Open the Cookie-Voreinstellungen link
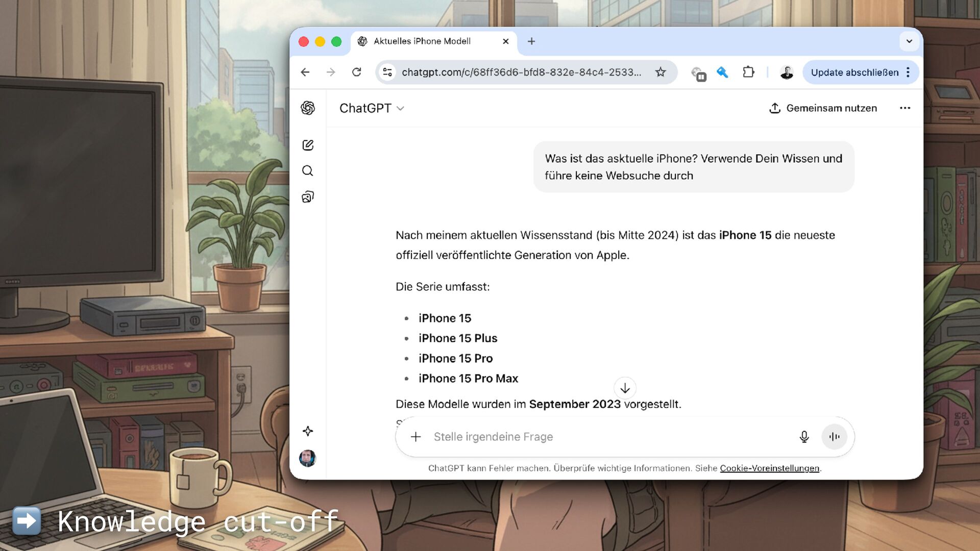The width and height of the screenshot is (980, 551). click(x=769, y=468)
